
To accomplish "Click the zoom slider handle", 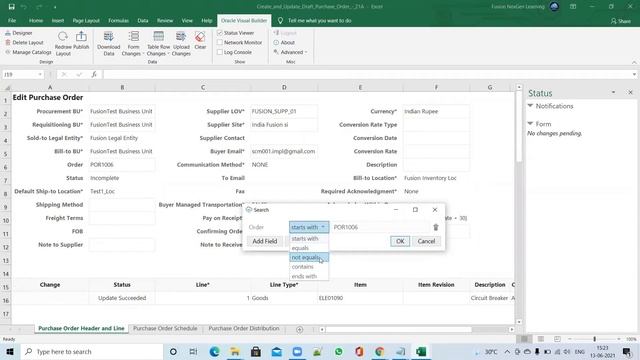I will 594,339.
